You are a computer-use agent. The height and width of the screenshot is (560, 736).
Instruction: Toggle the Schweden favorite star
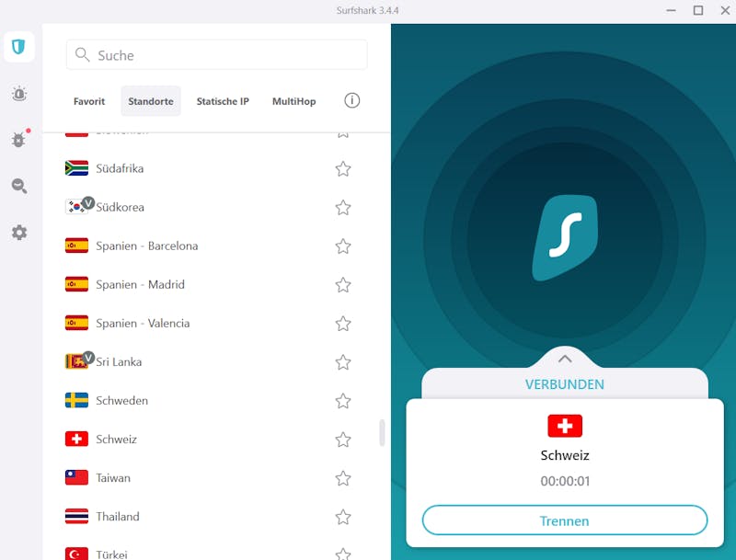(x=343, y=401)
